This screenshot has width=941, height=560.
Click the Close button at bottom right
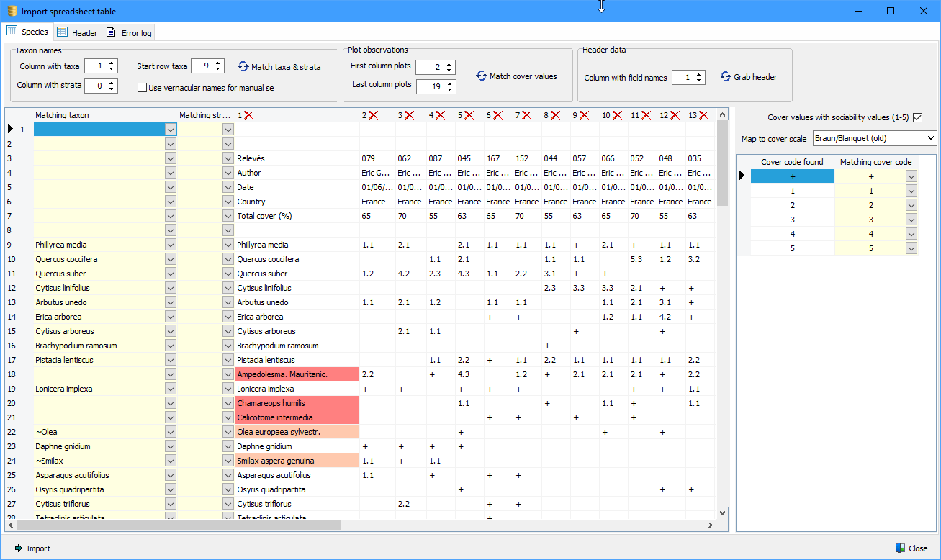(x=911, y=548)
